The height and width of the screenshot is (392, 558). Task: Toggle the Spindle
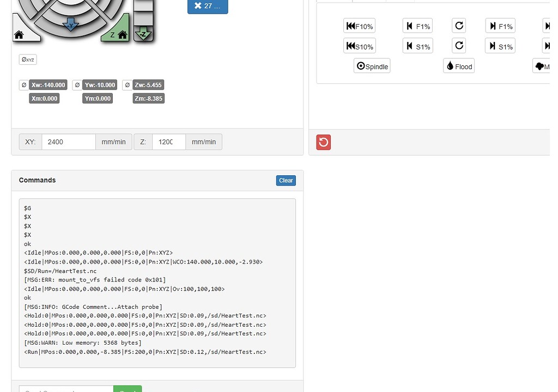(372, 66)
